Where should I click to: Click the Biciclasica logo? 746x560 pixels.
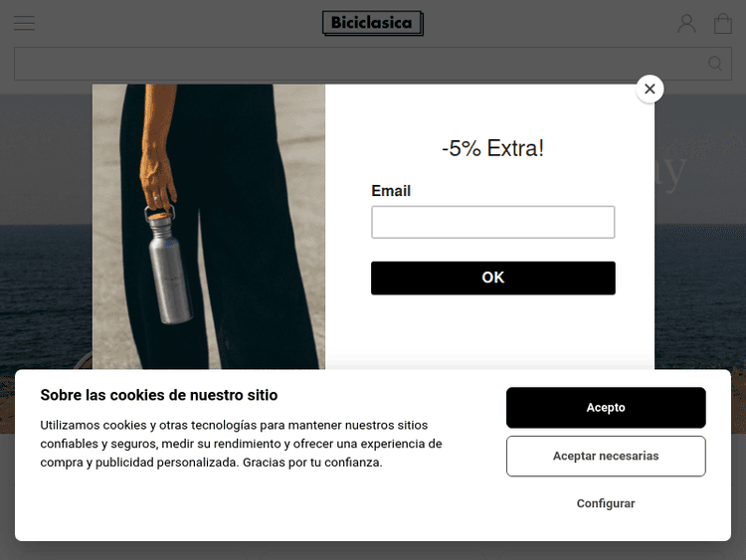coord(373,23)
